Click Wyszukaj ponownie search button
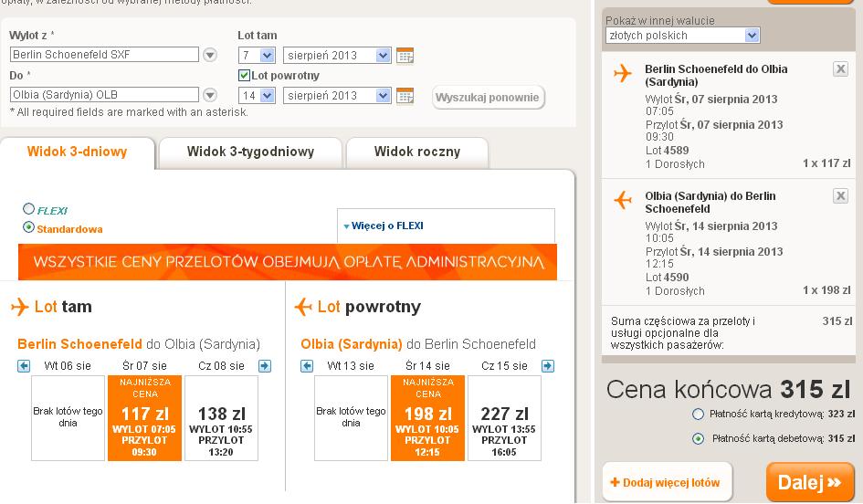This screenshot has width=863, height=504. (x=488, y=98)
